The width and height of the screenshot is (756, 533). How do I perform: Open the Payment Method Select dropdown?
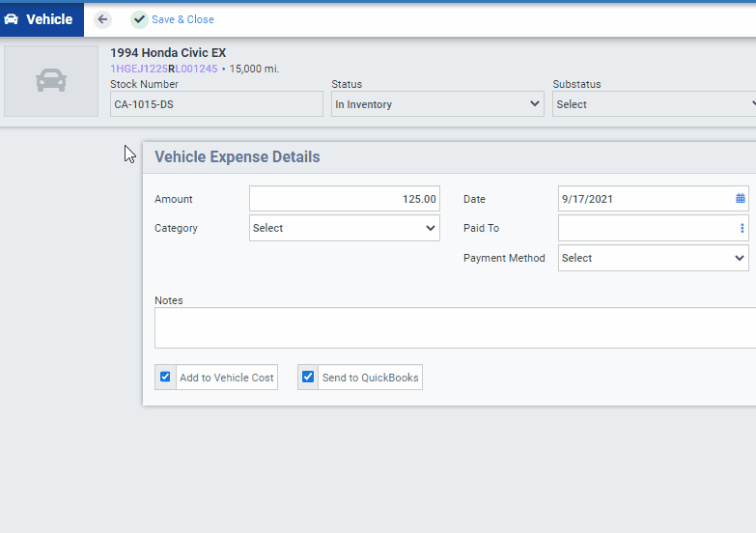pos(654,258)
